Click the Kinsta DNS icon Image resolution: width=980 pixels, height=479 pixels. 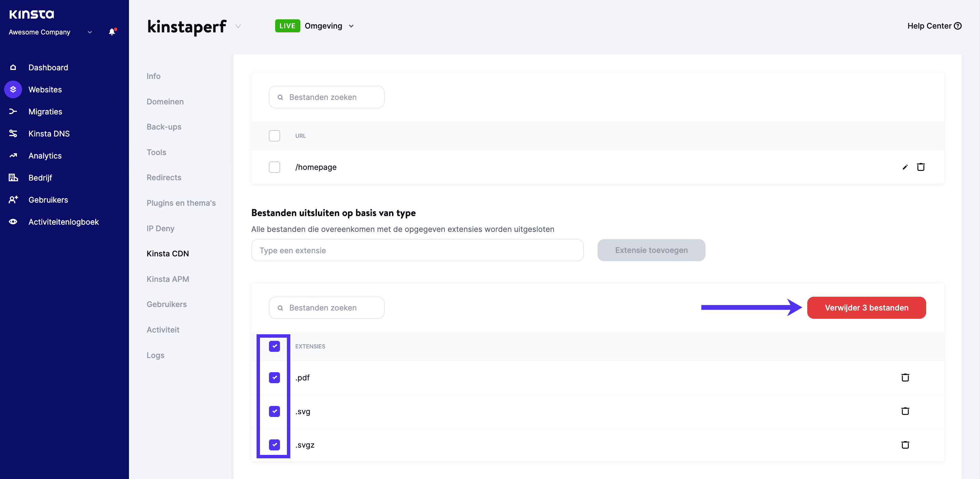(13, 133)
